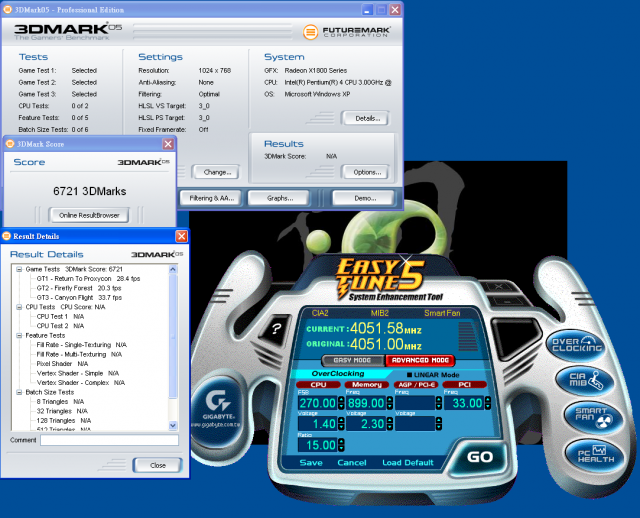Open the Smart Fan side button
Viewport: 640px width, 518px height.
click(593, 417)
